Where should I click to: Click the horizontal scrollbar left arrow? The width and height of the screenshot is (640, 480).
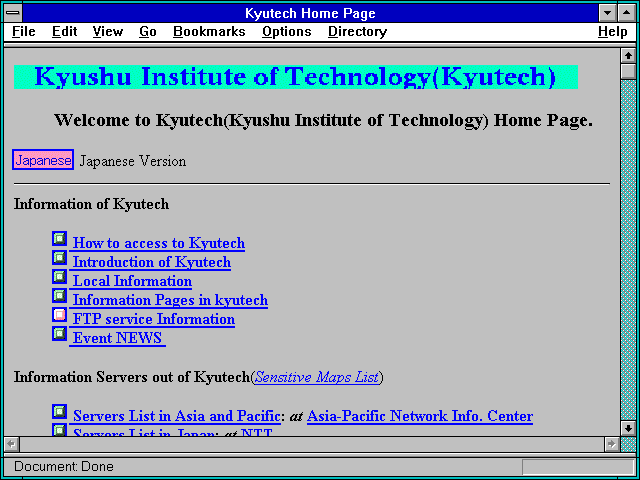(11, 444)
